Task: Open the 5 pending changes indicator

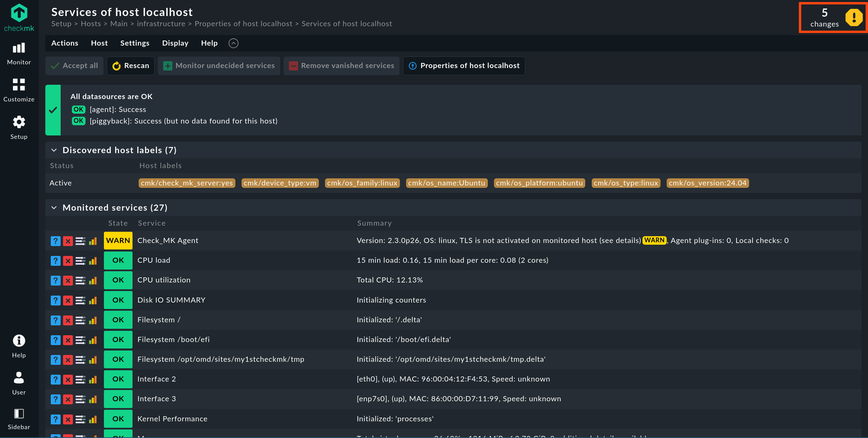Action: (833, 18)
